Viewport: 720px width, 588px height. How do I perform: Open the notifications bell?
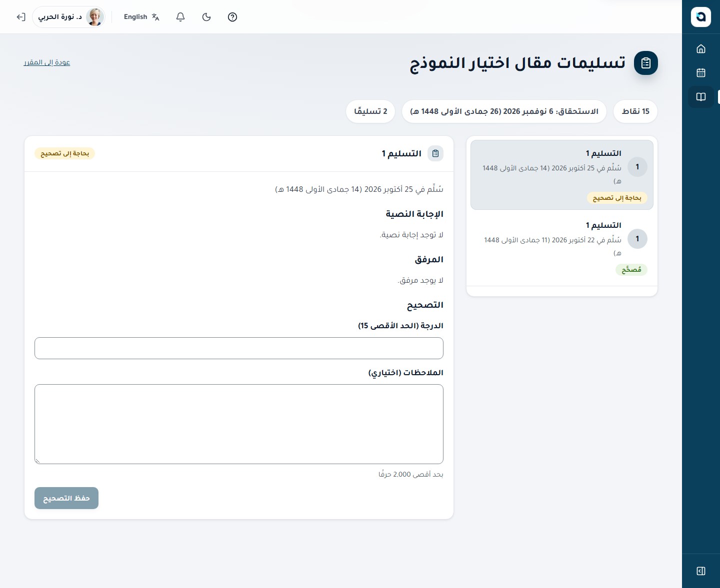[x=180, y=17]
